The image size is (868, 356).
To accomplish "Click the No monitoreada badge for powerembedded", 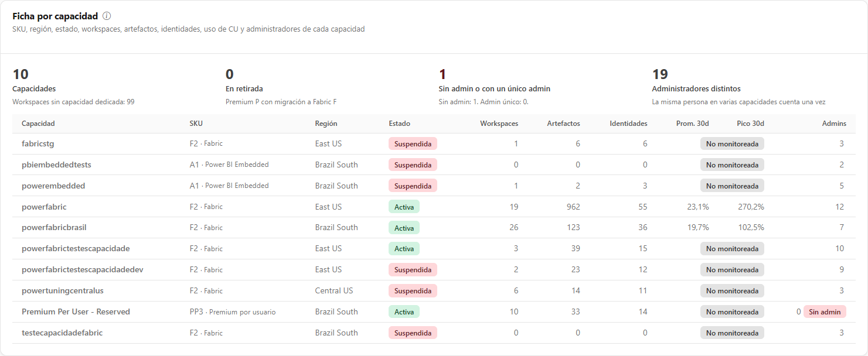I will tap(732, 186).
